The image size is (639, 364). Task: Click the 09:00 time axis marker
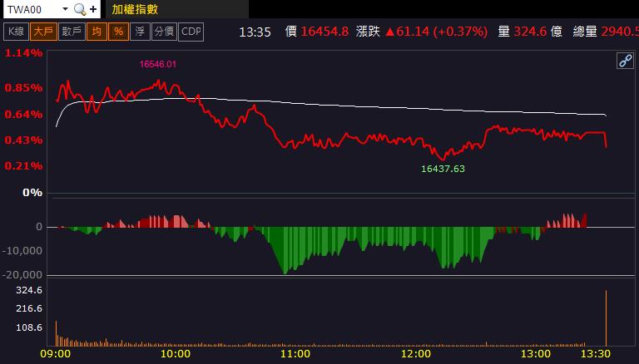click(56, 354)
